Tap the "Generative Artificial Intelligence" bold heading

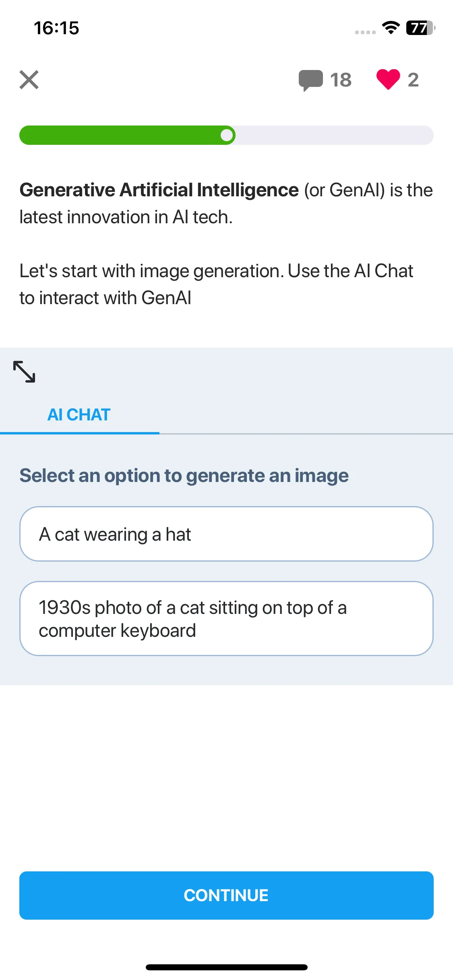[x=159, y=190]
